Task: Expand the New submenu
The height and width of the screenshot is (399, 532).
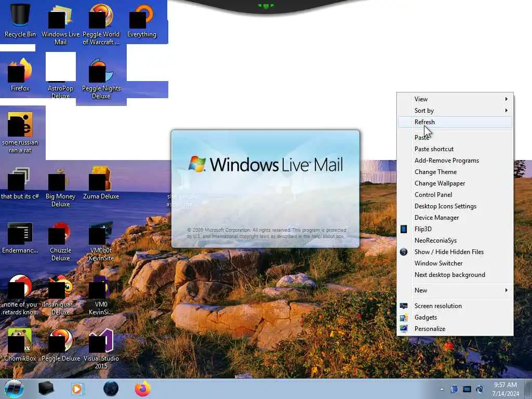Action: [x=455, y=290]
